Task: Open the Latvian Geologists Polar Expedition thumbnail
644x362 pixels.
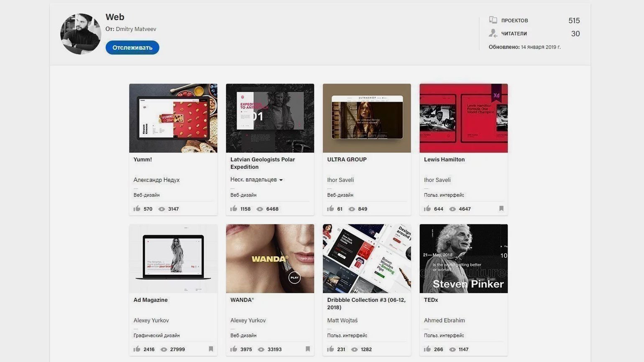Action: click(x=270, y=118)
